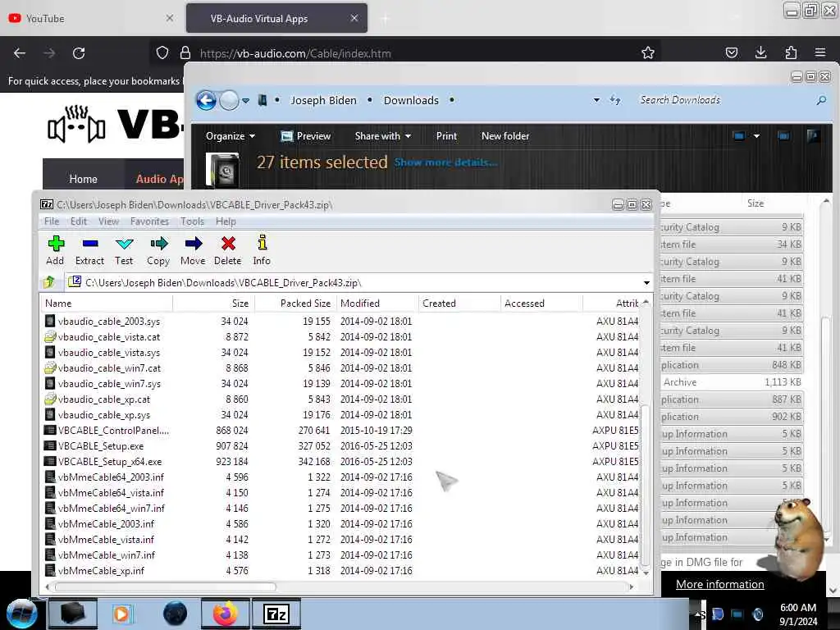The width and height of the screenshot is (840, 630).
Task: Switch to the YouTube browser tab
Action: (91, 18)
